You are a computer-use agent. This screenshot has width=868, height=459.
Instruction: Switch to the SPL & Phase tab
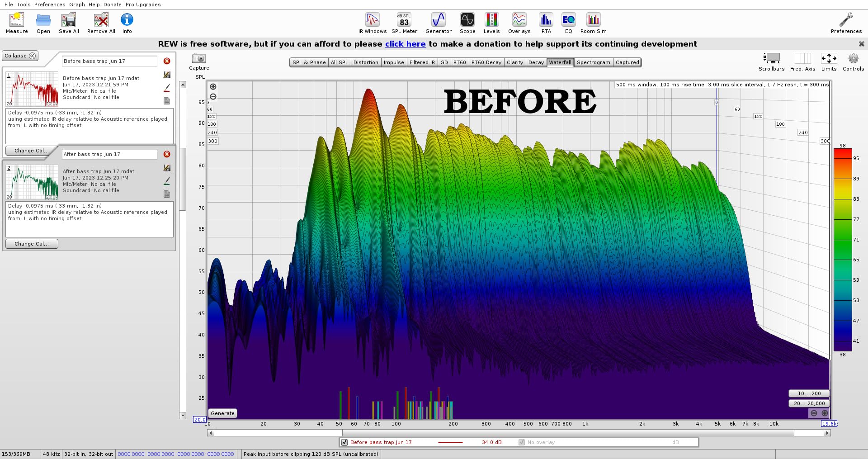click(309, 62)
